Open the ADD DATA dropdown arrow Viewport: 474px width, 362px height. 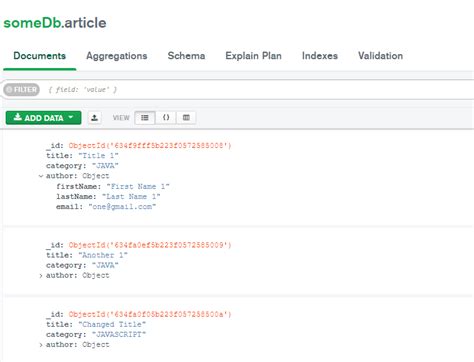[71, 117]
